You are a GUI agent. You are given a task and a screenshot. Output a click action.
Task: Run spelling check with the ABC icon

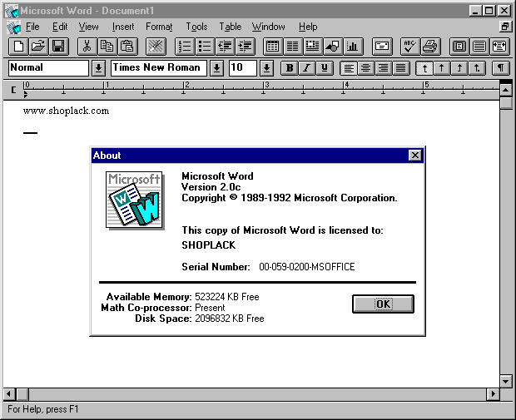pos(410,47)
